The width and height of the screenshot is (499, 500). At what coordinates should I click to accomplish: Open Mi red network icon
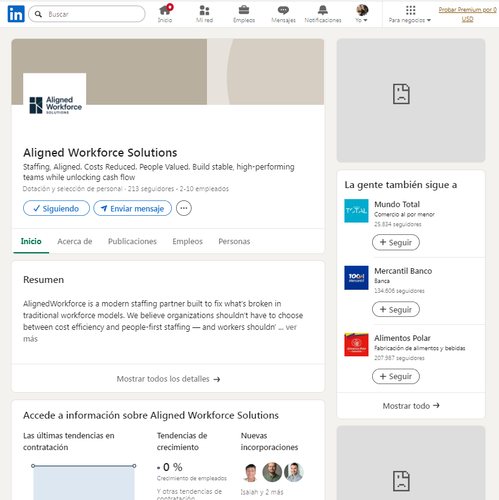coord(204,14)
